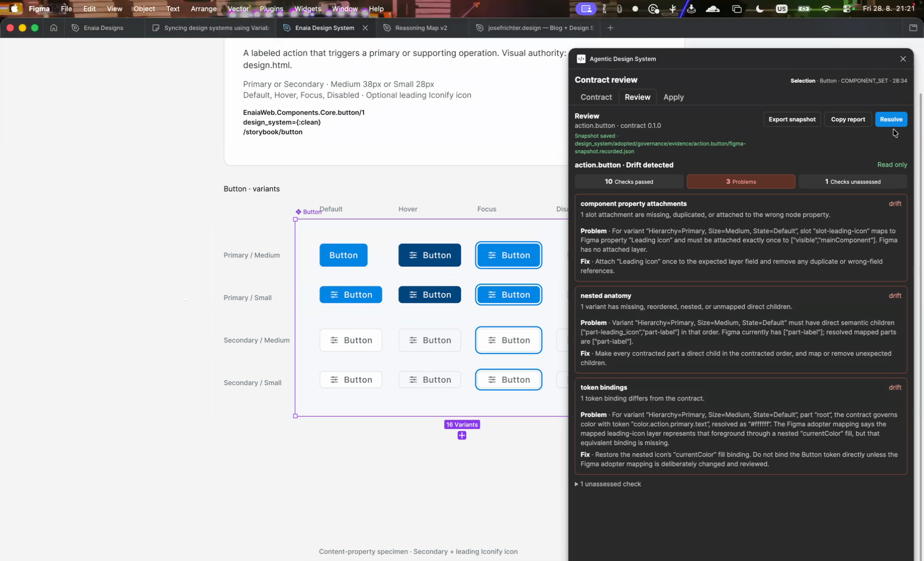This screenshot has width=924, height=561.
Task: Switch to the Enaia Designs tab
Action: [103, 28]
